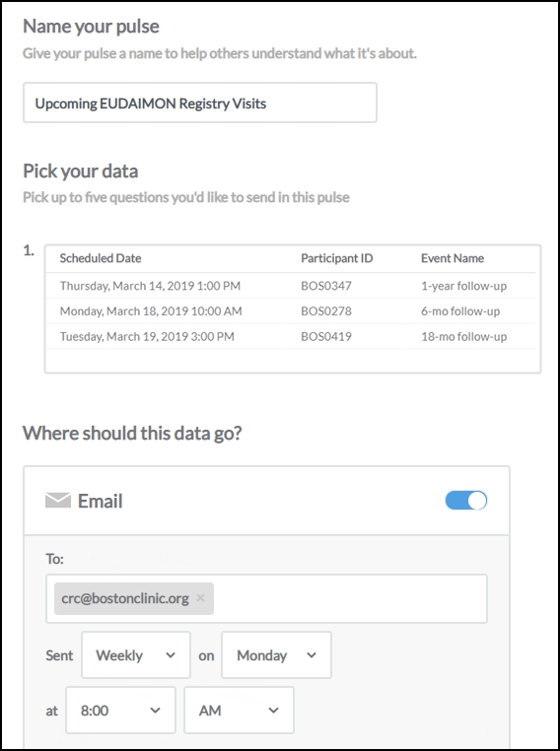Click the Participant ID column header
The width and height of the screenshot is (560, 751).
[x=337, y=258]
